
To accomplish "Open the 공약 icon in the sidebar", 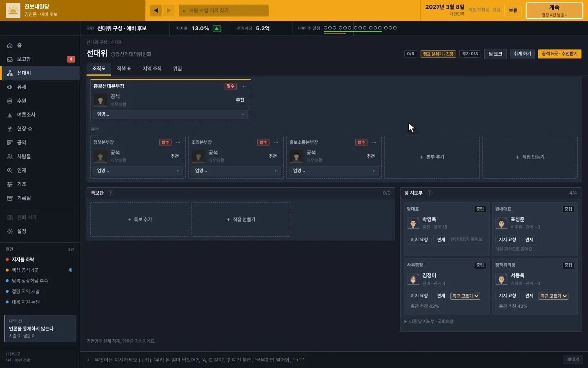I will pos(10,143).
